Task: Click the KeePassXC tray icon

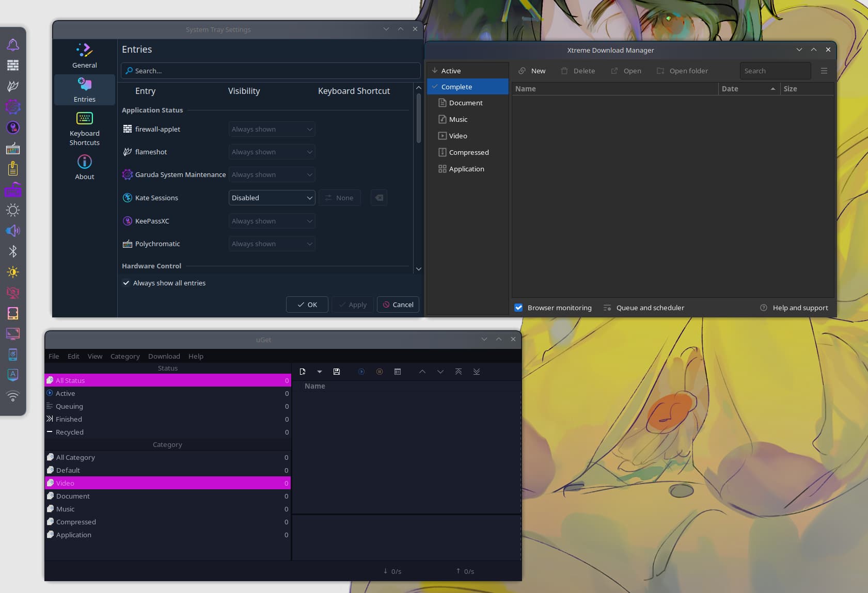Action: [13, 127]
